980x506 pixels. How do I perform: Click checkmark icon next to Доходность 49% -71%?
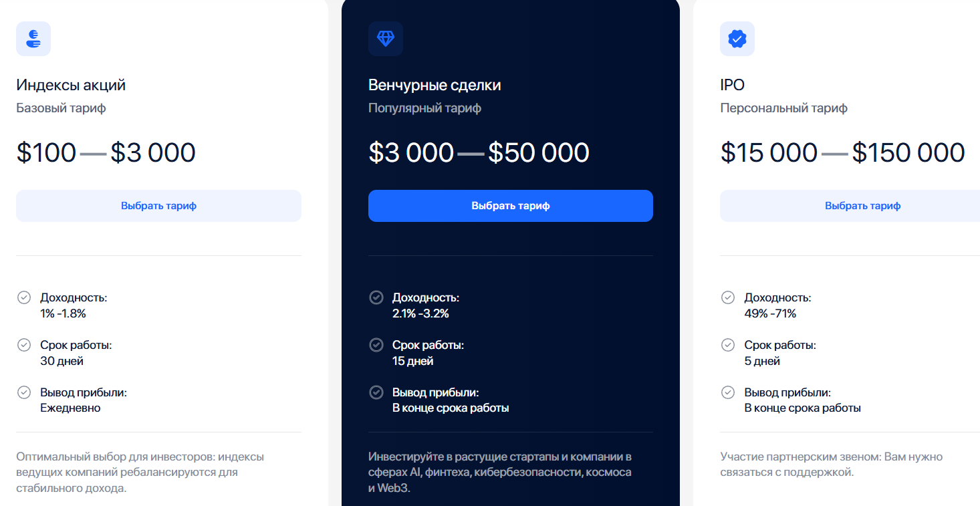tap(728, 297)
